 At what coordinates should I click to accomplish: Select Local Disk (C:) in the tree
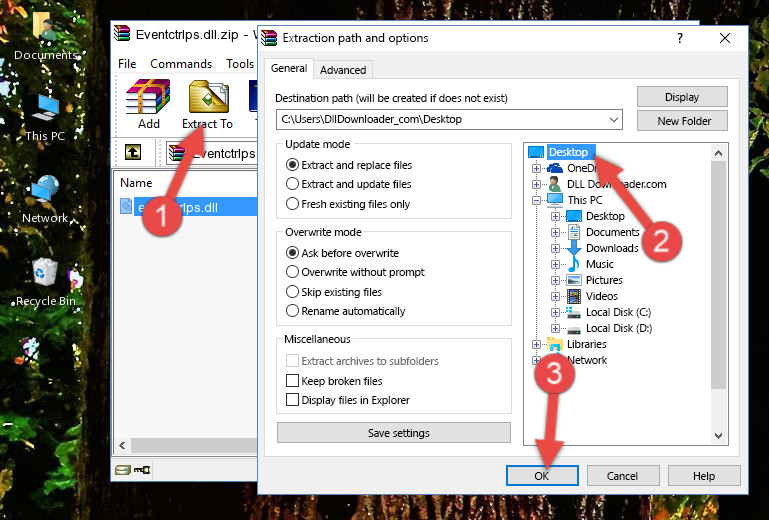tap(618, 312)
